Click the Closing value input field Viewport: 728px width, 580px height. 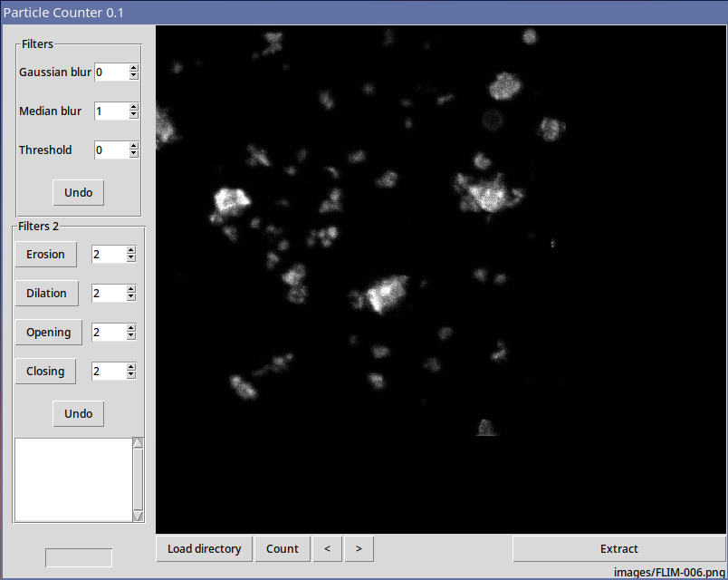[109, 372]
